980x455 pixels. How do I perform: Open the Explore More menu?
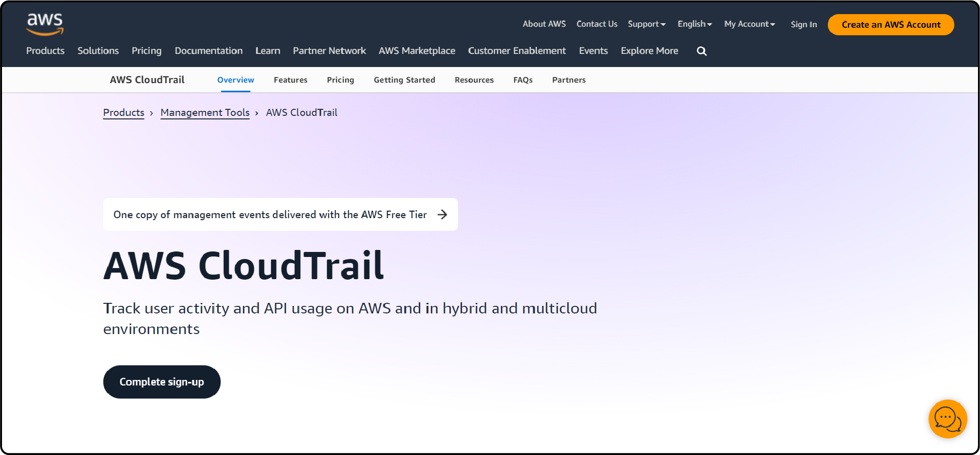[649, 51]
